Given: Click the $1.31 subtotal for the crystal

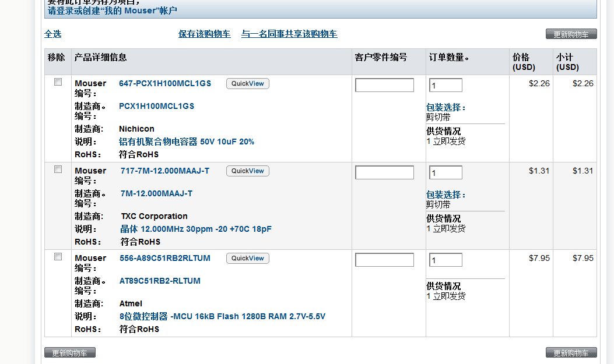Looking at the screenshot, I should coord(583,171).
